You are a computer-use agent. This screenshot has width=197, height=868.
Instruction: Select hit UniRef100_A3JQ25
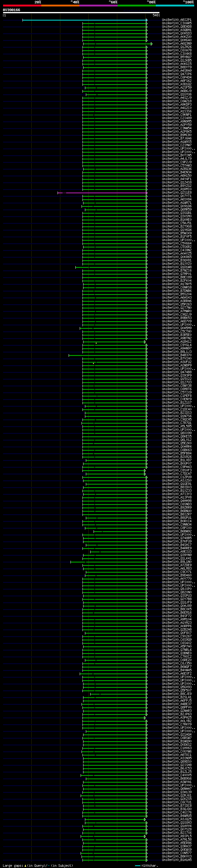tap(176, 819)
